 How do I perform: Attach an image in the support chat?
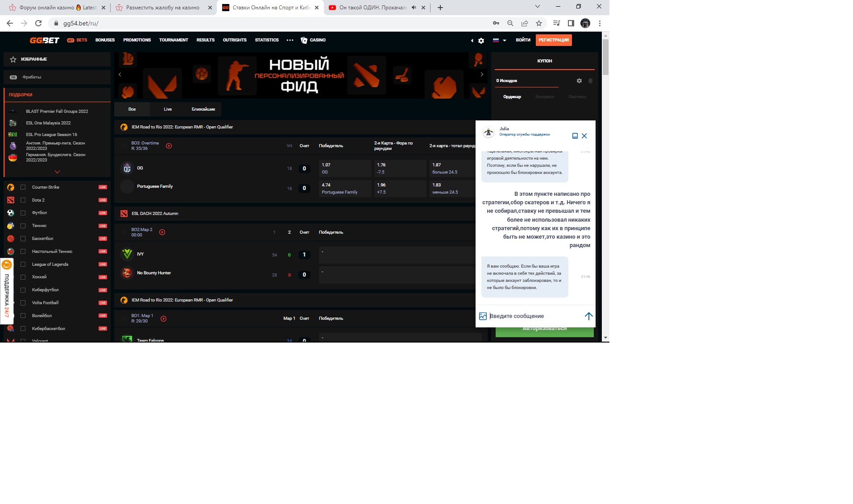pyautogui.click(x=483, y=316)
